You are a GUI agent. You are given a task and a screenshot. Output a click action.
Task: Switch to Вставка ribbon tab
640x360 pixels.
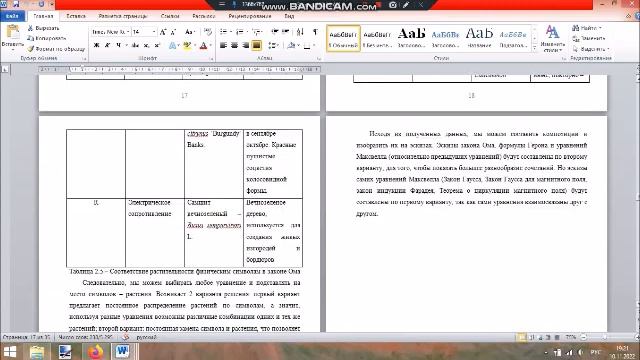76,16
